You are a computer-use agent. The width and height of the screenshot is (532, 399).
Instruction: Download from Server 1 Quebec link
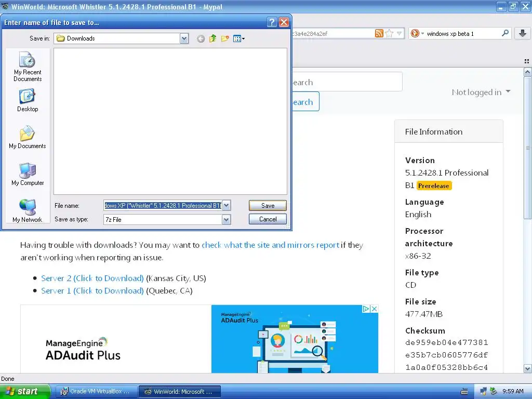click(x=92, y=291)
